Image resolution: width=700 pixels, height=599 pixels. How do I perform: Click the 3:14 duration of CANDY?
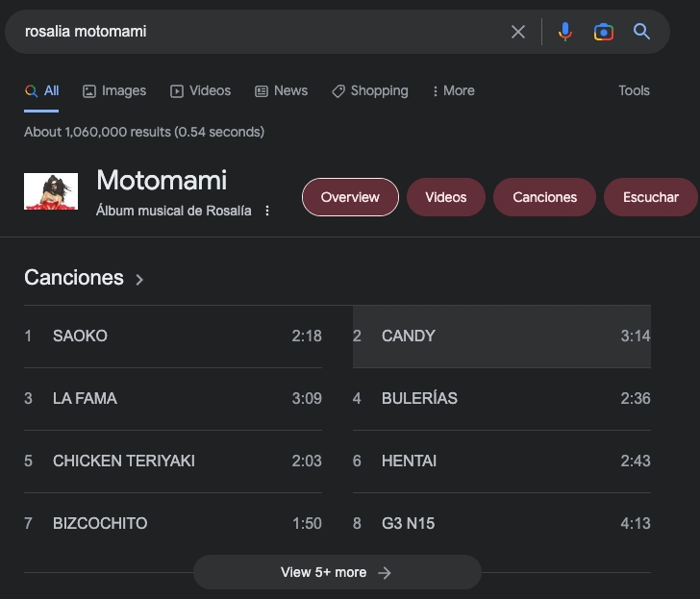(636, 337)
